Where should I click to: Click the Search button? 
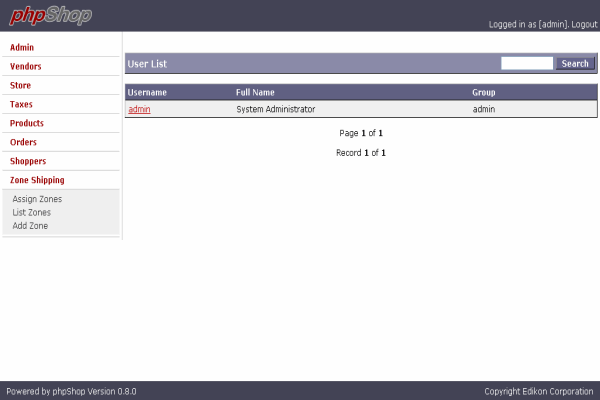(575, 64)
